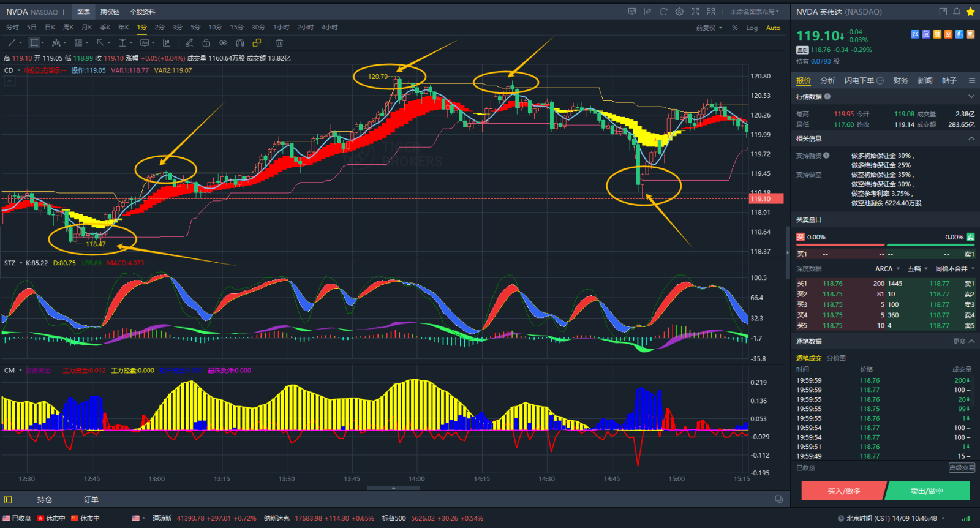The height and width of the screenshot is (528, 980).
Task: Toggle the magnet snap mode icon
Action: [x=240, y=43]
